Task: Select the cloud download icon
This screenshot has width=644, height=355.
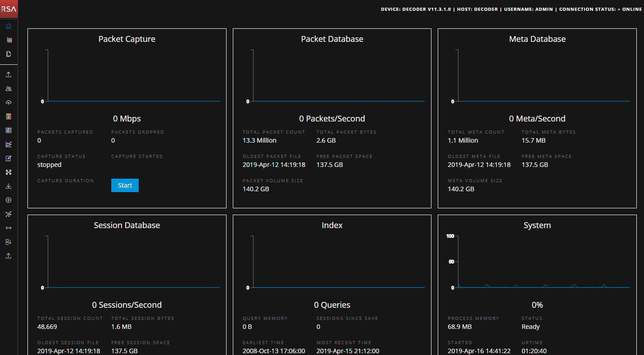Action: tap(8, 102)
